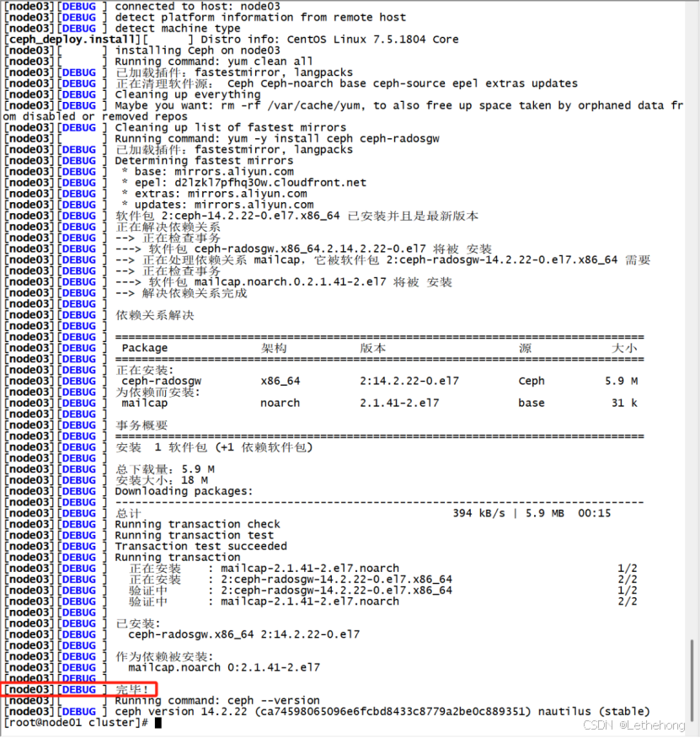Click 'Cleaning up list of fastest mirrors' line
700x738 pixels.
tap(230, 127)
